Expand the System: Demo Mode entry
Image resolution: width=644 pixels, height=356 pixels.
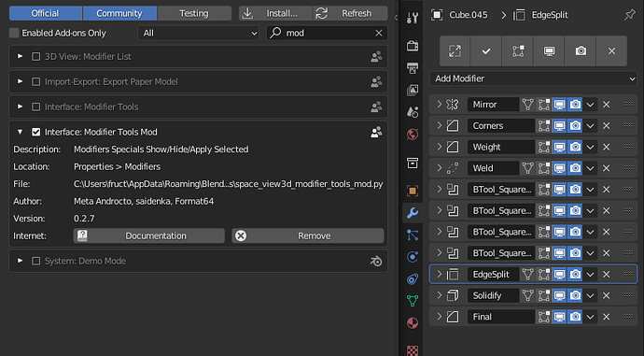pyautogui.click(x=20, y=261)
